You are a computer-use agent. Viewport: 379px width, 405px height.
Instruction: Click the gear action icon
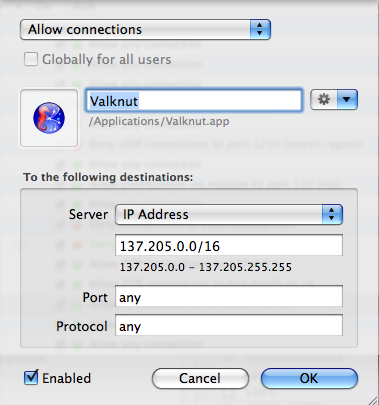[324, 99]
